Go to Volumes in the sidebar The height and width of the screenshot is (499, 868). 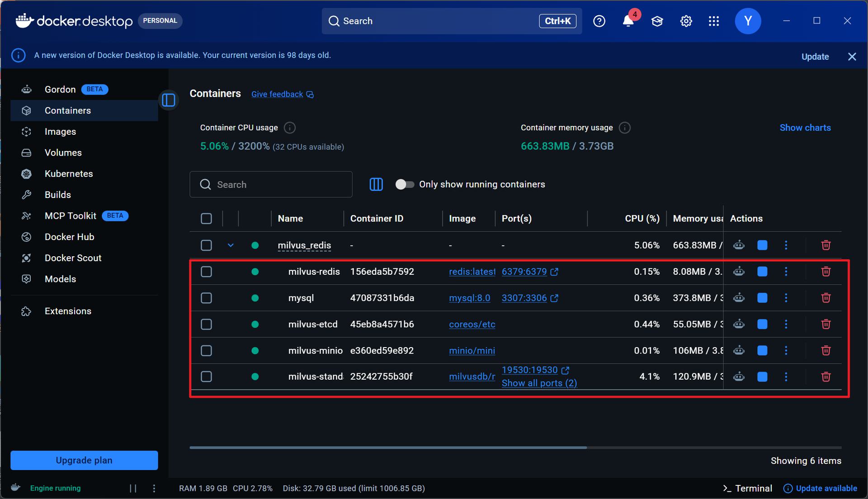pos(84,153)
